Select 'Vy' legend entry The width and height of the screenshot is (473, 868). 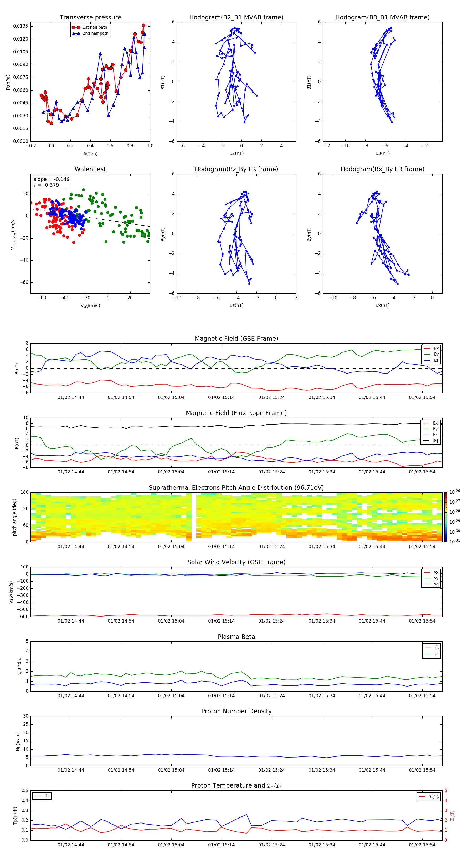[x=431, y=578]
